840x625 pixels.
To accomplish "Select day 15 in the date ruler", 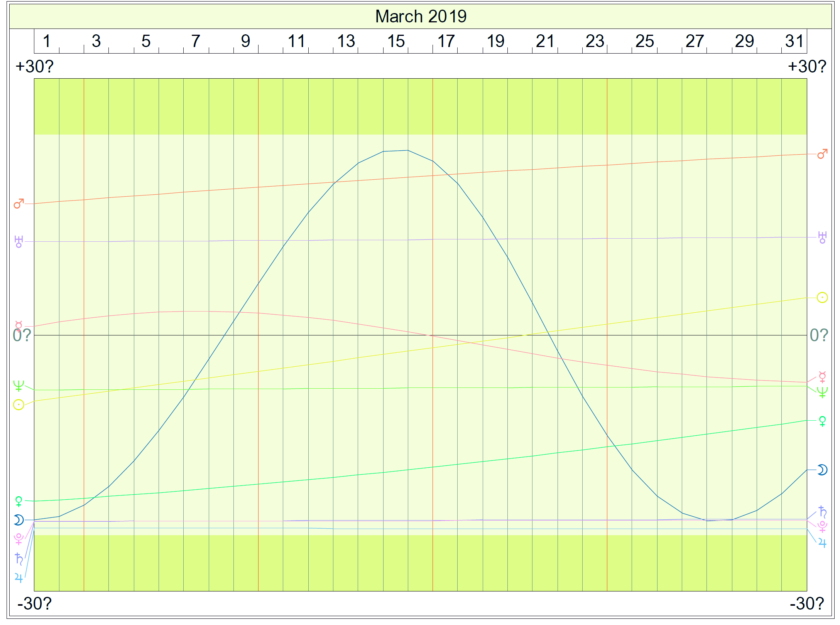I will point(396,41).
